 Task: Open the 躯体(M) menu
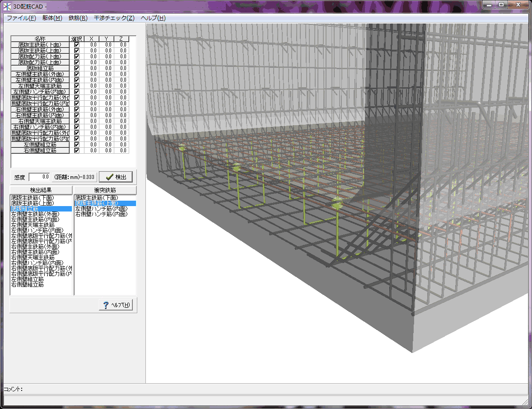pyautogui.click(x=52, y=18)
